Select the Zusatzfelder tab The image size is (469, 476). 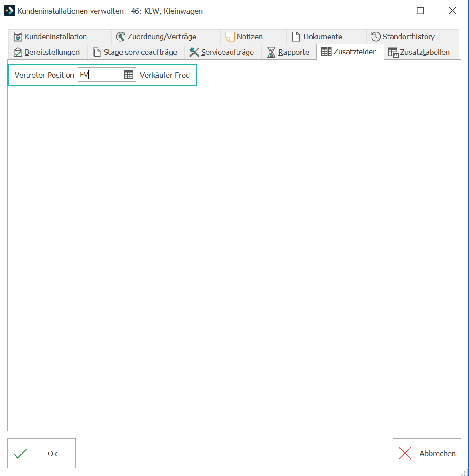[x=350, y=52]
